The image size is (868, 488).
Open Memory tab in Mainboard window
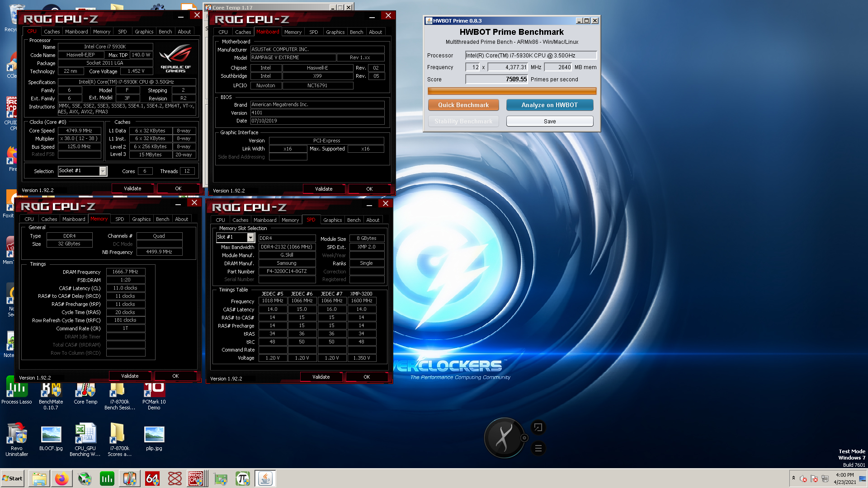pos(293,32)
